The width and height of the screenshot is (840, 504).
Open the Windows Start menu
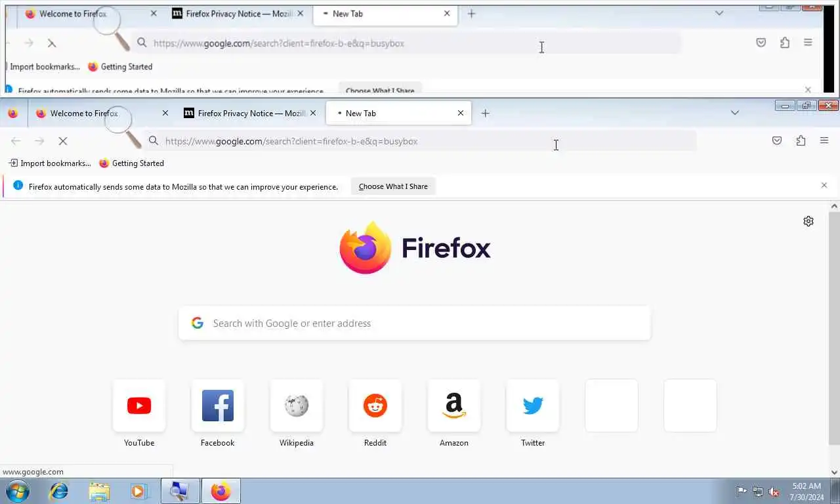pyautogui.click(x=17, y=491)
